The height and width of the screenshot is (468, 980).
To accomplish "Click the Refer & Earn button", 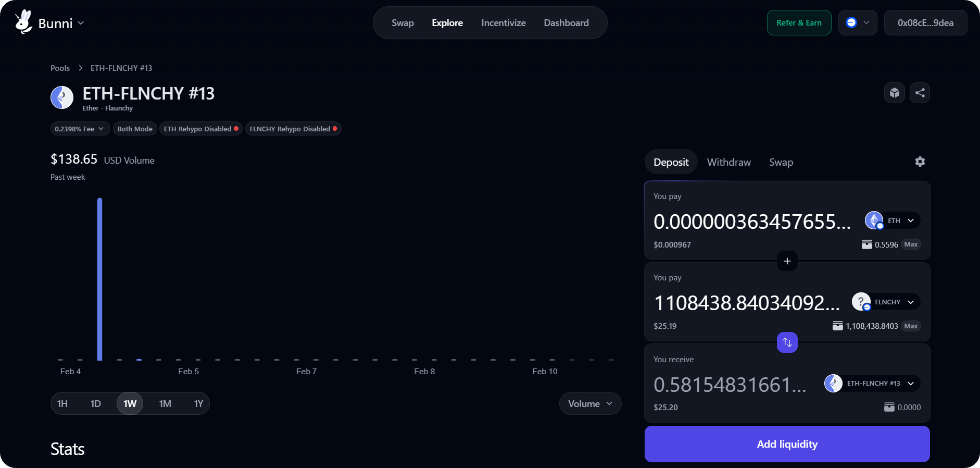I will coord(799,23).
